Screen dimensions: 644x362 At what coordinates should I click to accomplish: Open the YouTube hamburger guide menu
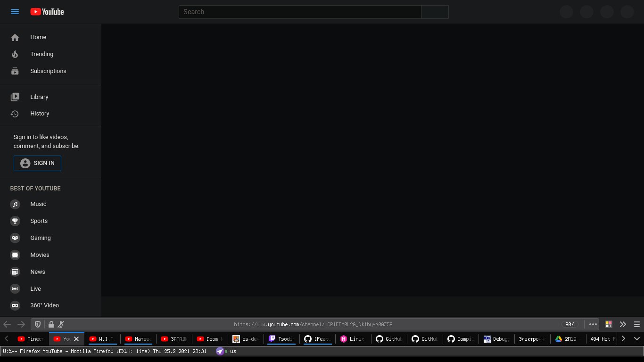click(x=15, y=12)
